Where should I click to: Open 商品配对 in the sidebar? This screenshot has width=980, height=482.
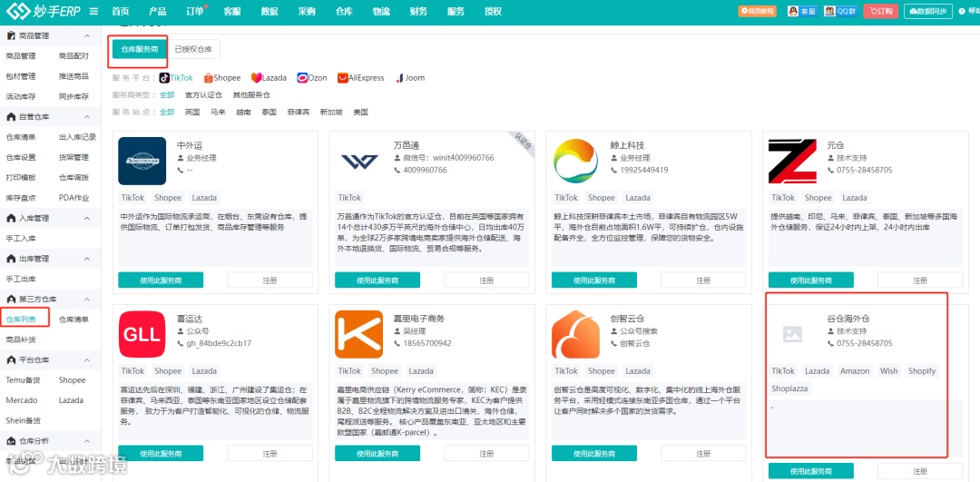pos(73,55)
